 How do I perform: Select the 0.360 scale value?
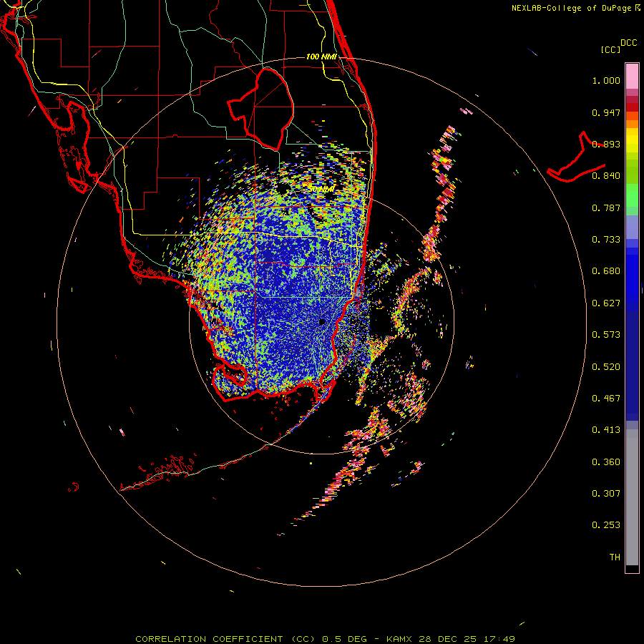point(606,462)
